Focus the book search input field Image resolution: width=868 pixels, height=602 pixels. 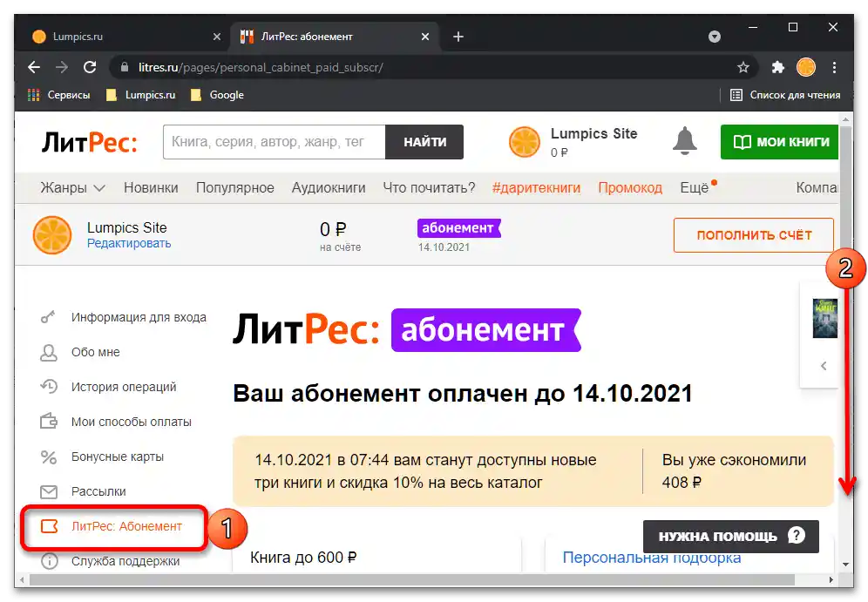point(274,142)
